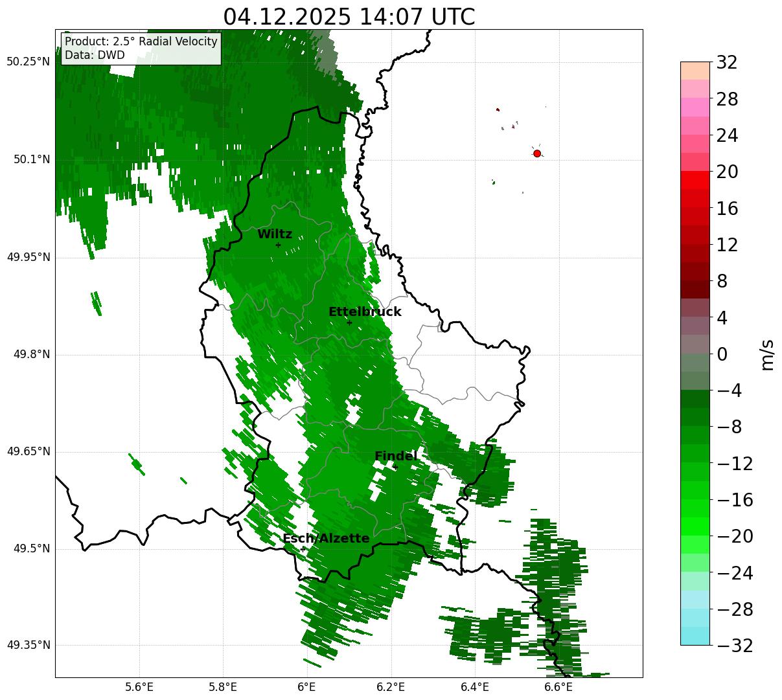Image resolution: width=782 pixels, height=700 pixels.
Task: Click the −20 colorbar tick label
Action: click(734, 537)
